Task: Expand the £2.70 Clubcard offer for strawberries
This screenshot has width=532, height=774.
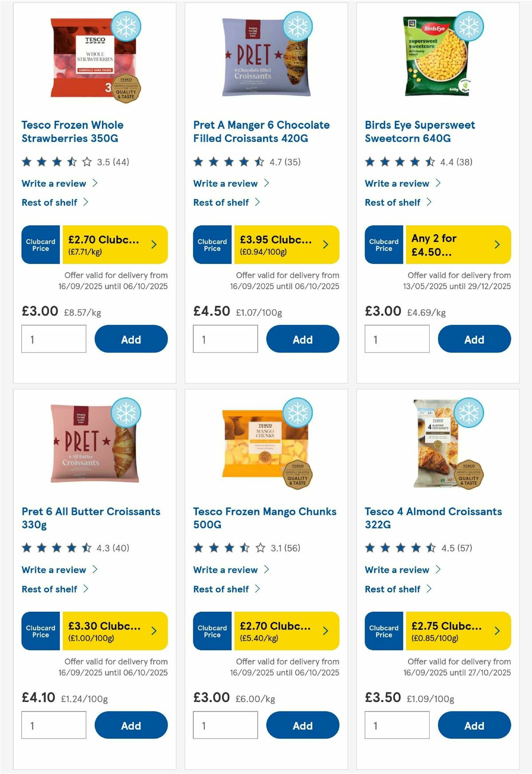Action: coord(155,244)
